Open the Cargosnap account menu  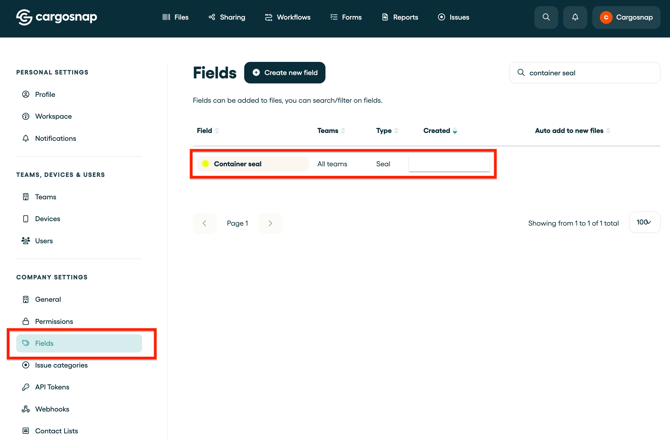pos(626,17)
